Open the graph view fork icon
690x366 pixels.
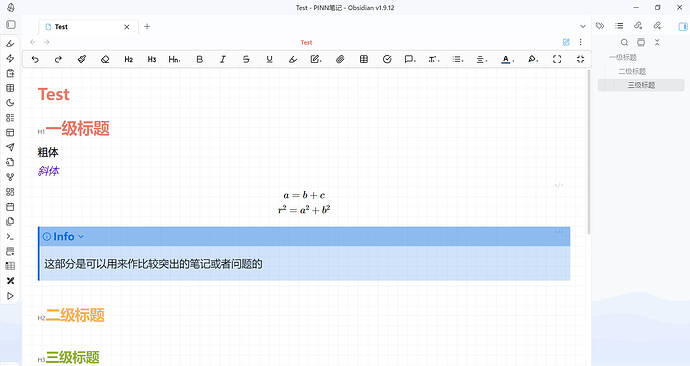[x=10, y=177]
